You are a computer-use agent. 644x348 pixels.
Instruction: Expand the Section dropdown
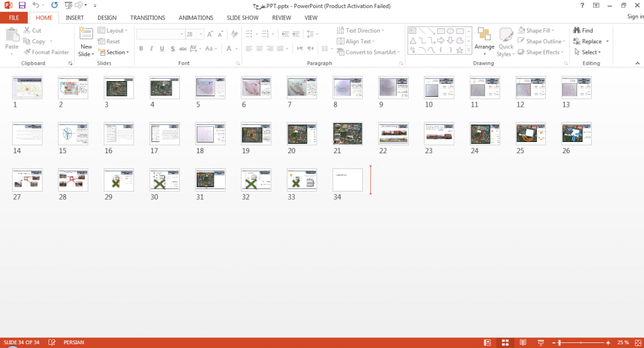coord(114,52)
